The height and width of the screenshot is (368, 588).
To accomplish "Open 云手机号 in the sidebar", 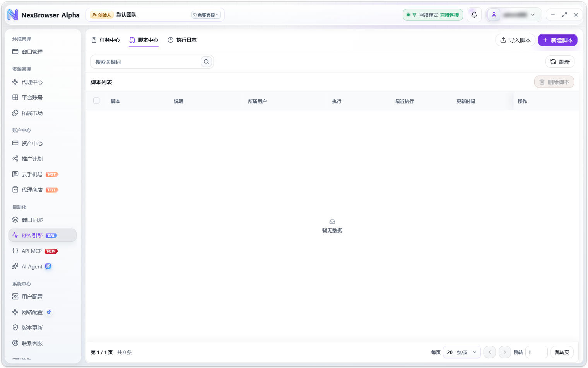I will [x=43, y=174].
